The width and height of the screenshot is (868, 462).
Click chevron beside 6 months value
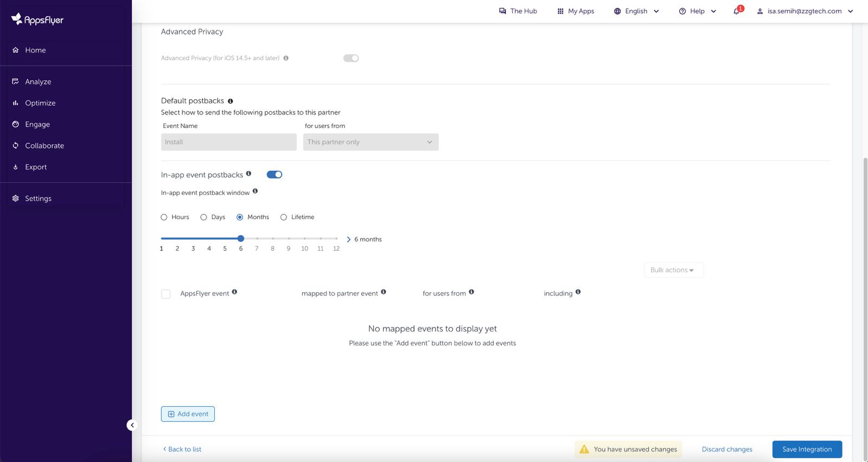348,239
